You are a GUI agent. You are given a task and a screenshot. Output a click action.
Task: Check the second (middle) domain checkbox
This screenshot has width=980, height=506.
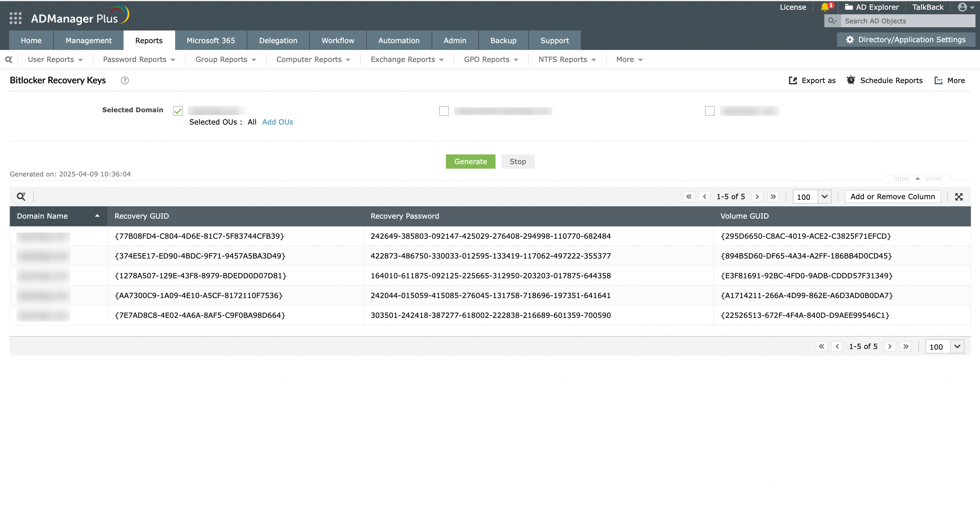click(x=444, y=111)
